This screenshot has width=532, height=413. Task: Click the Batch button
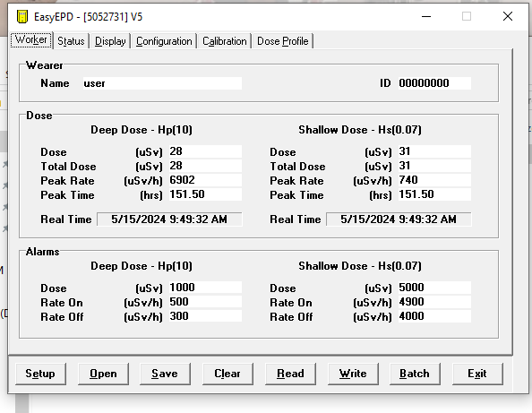pyautogui.click(x=415, y=374)
